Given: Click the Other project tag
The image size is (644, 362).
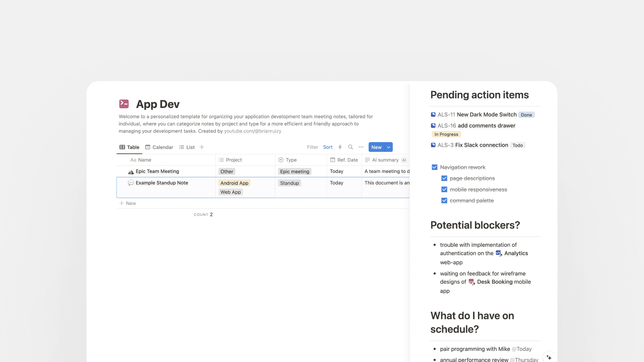Looking at the screenshot, I should (x=227, y=172).
